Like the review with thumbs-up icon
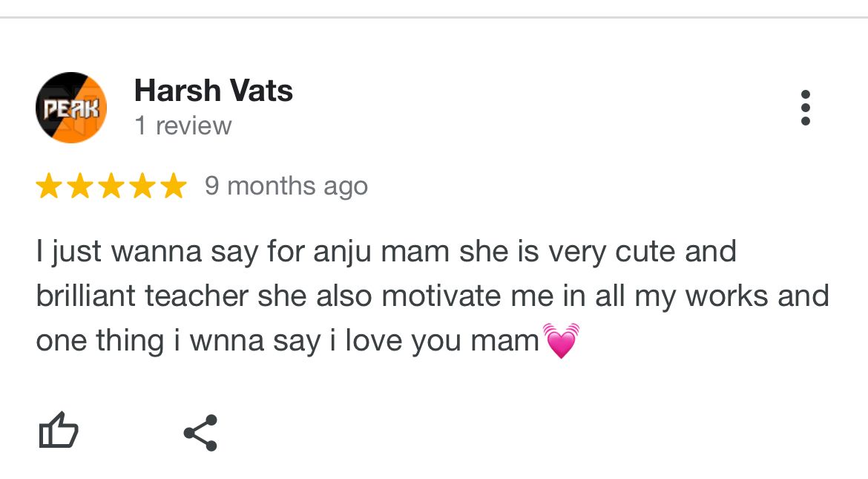This screenshot has height=479, width=868. 58,431
